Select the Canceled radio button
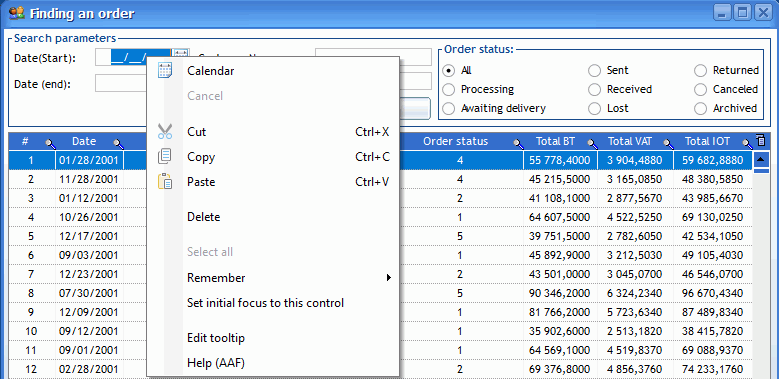The width and height of the screenshot is (779, 379). click(701, 90)
